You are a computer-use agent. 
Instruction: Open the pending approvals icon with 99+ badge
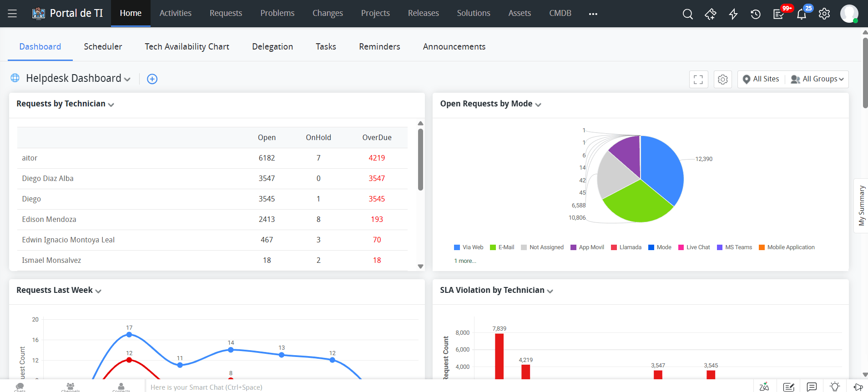tap(779, 14)
